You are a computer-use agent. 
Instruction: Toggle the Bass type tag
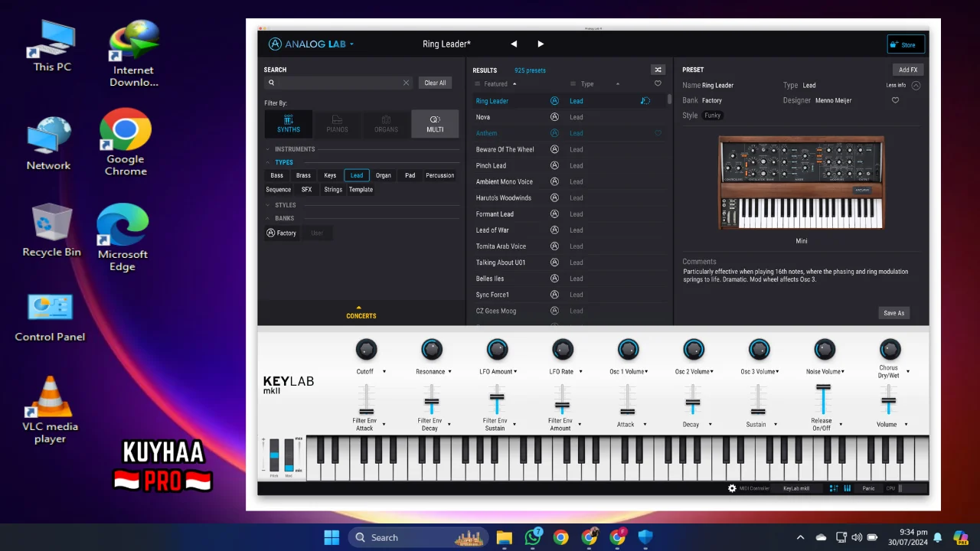pos(276,175)
